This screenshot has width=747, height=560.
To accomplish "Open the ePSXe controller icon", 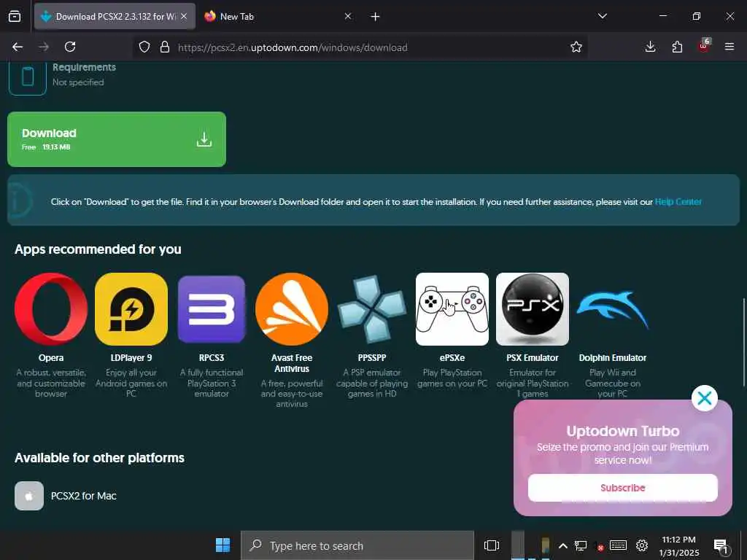I will 452,309.
